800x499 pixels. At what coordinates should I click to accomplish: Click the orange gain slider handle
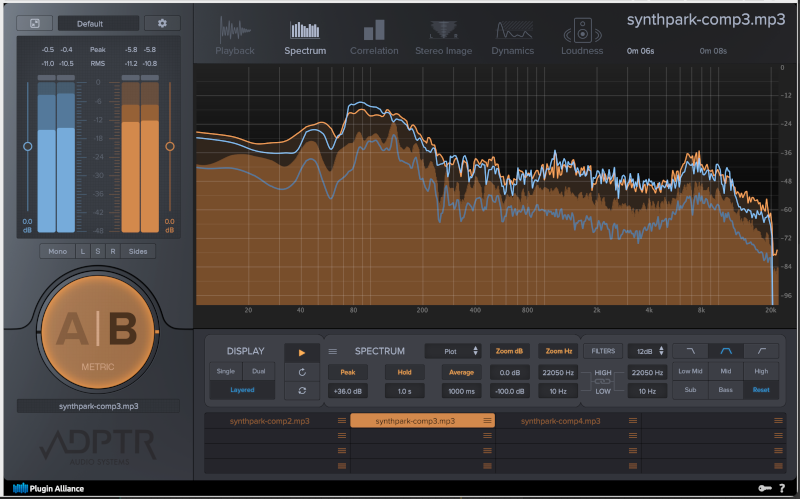(x=170, y=146)
